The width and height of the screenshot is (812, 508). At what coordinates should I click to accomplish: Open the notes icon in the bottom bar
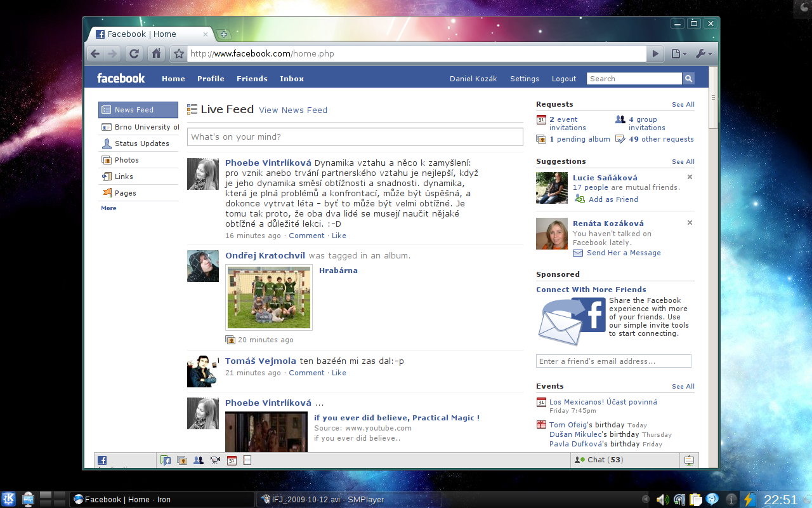click(247, 460)
